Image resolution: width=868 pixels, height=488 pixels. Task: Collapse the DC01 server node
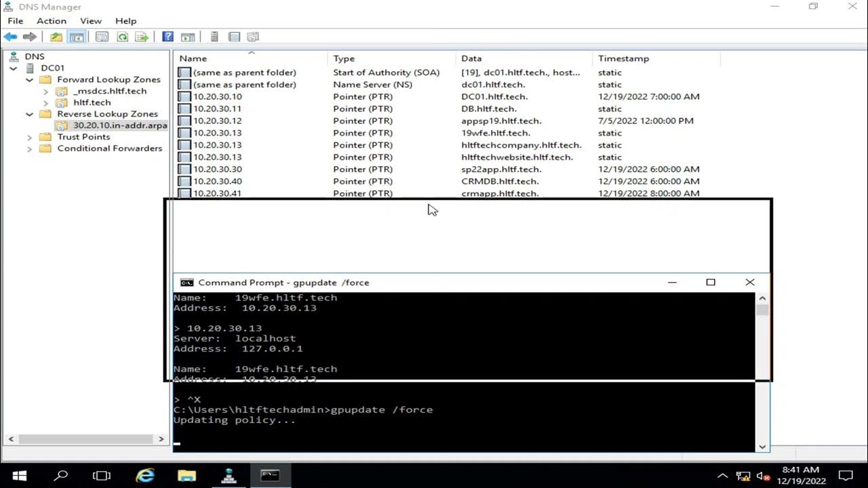13,68
